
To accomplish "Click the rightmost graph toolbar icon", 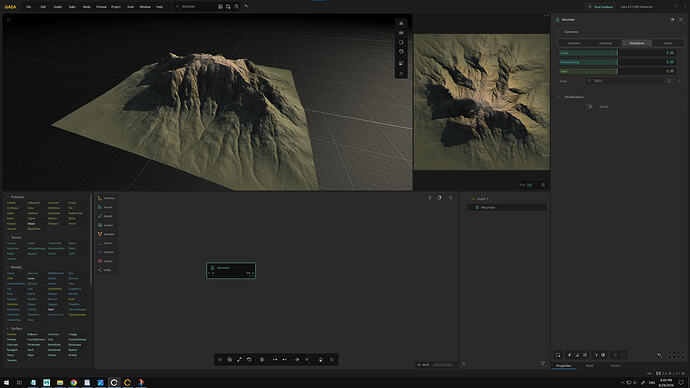I will (332, 360).
